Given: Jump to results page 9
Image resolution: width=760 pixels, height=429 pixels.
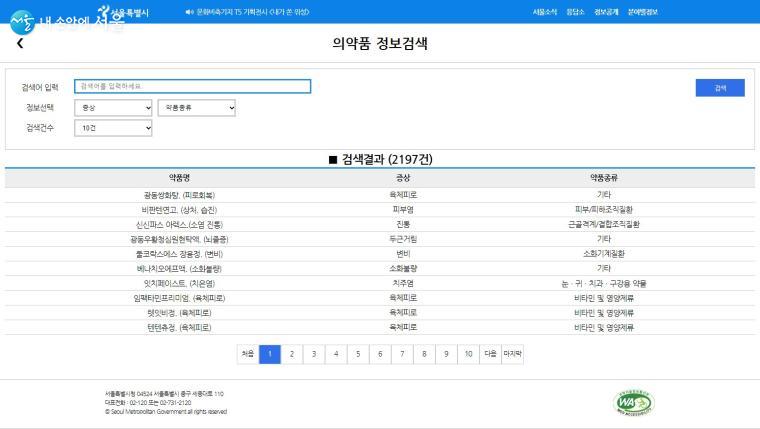Looking at the screenshot, I should pyautogui.click(x=446, y=354).
